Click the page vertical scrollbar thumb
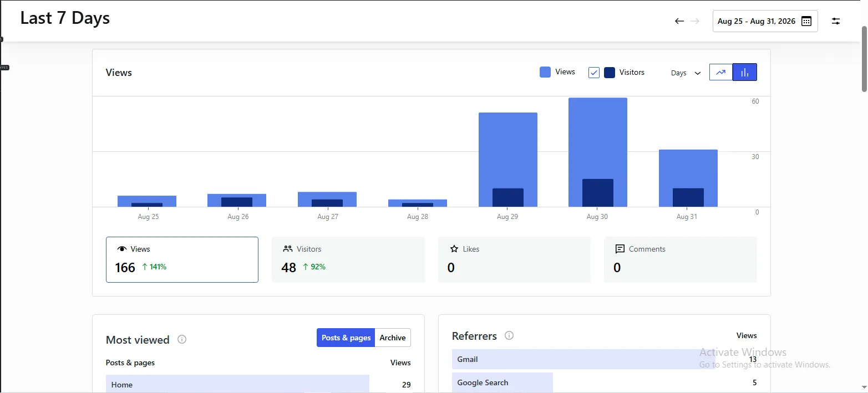 (864, 59)
